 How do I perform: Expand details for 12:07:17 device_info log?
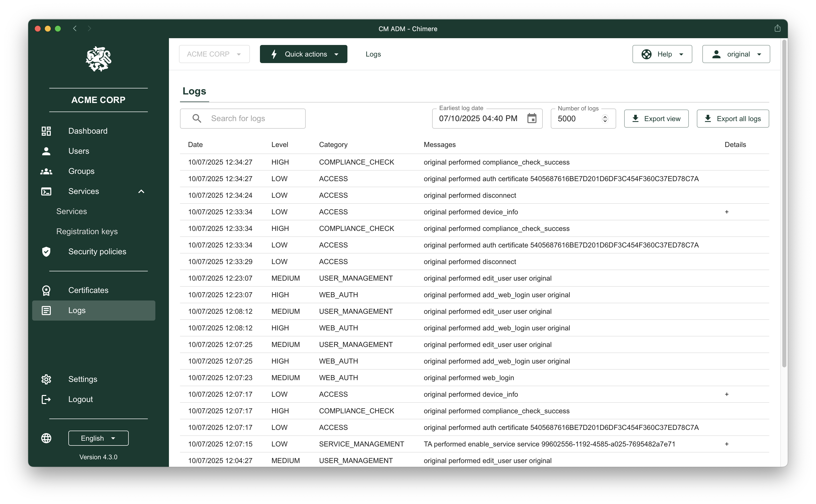coord(727,394)
